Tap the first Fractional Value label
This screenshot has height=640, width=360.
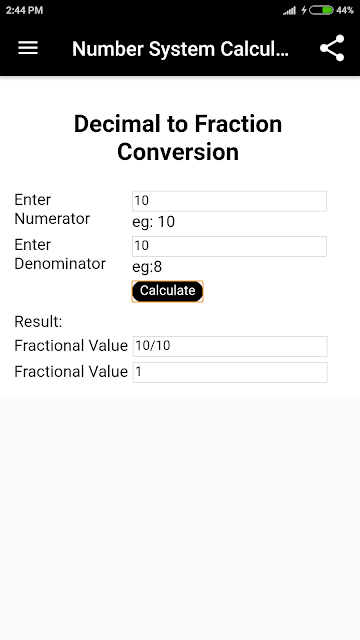pyautogui.click(x=71, y=346)
